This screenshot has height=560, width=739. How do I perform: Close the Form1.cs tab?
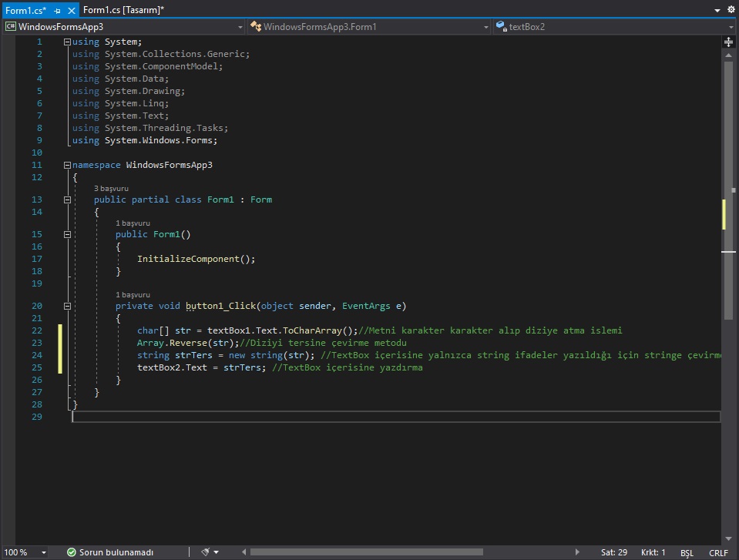72,10
